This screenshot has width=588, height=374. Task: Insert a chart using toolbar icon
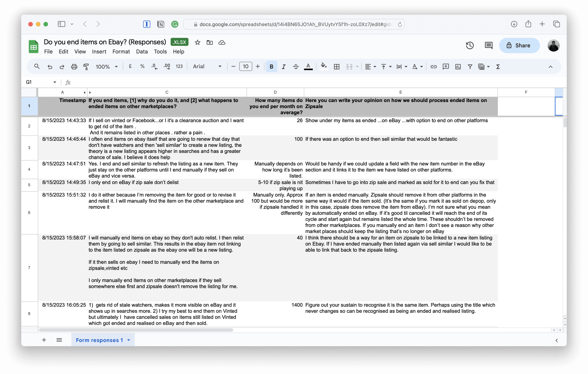tap(458, 66)
